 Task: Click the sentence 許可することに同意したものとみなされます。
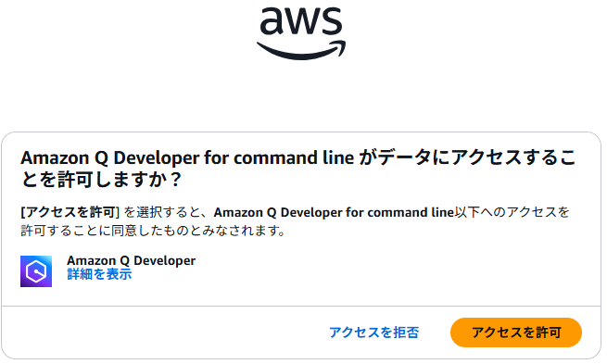tap(154, 231)
